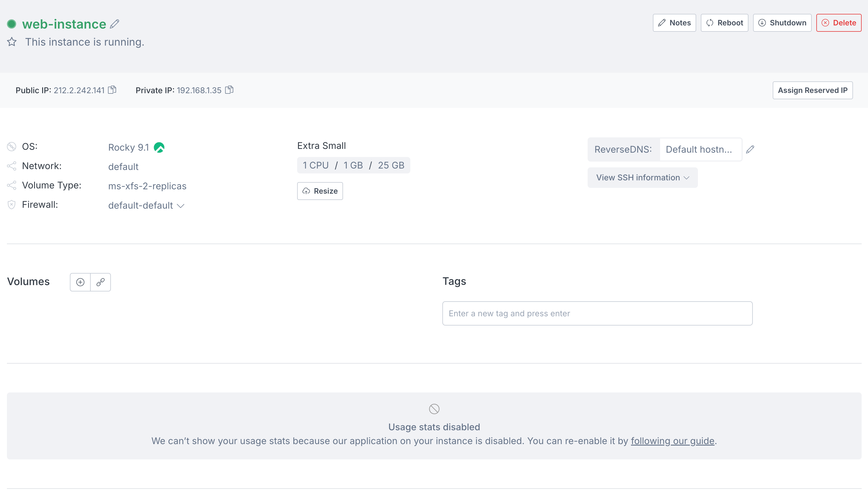Shut down the running instance
Image resolution: width=868 pixels, height=490 pixels.
click(x=782, y=23)
